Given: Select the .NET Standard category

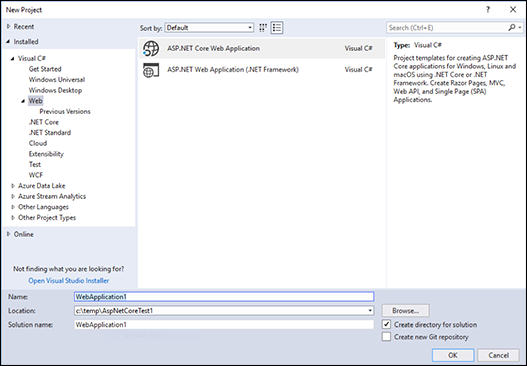Looking at the screenshot, I should (x=50, y=132).
